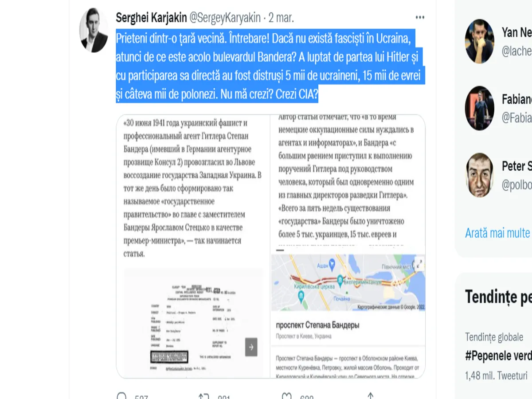Click the reply bubble icon below the tweet
This screenshot has height=399, width=532.
coord(121,396)
